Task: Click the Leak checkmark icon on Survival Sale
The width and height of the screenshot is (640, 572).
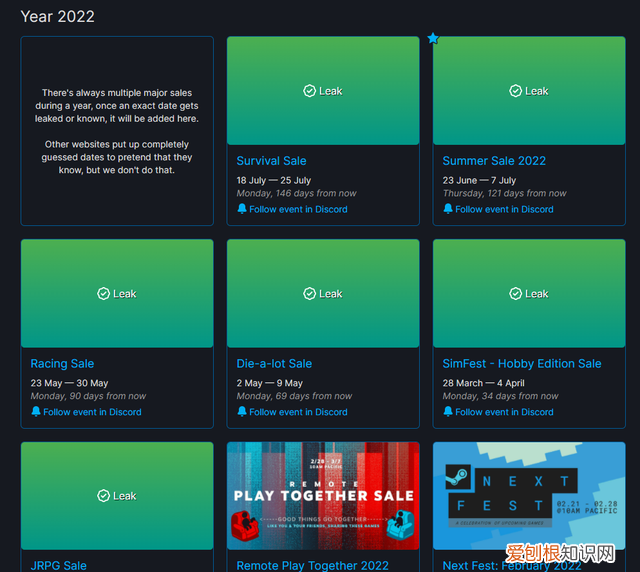Action: (310, 91)
